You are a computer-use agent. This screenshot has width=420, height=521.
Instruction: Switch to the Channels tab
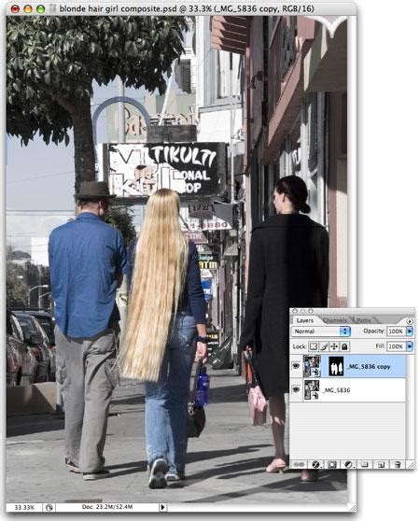pyautogui.click(x=335, y=320)
